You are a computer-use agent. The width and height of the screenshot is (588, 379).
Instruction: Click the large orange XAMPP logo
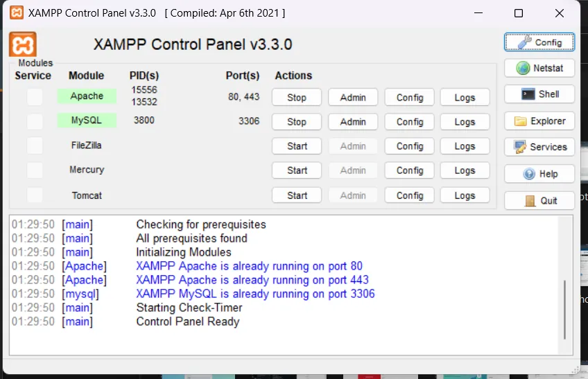23,44
